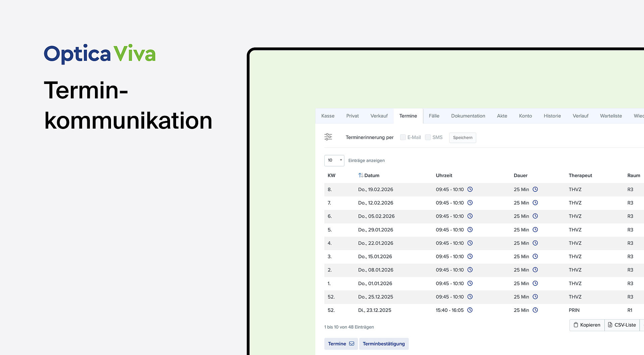Select the Fälle tab
The height and width of the screenshot is (355, 644).
(434, 116)
